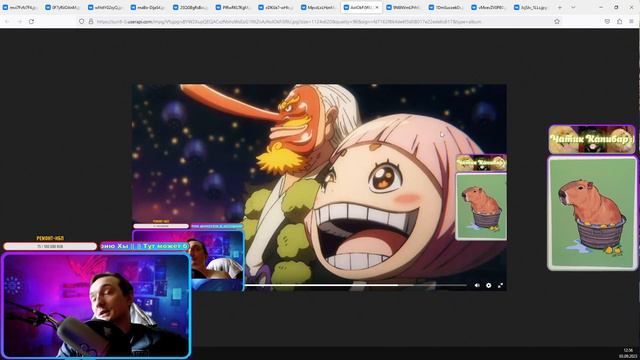Switch to the third browser tab
Screen dimensions: 640x360
click(105, 7)
